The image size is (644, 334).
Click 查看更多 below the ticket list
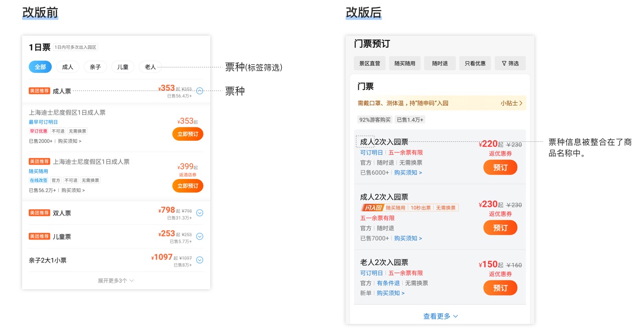point(440,316)
